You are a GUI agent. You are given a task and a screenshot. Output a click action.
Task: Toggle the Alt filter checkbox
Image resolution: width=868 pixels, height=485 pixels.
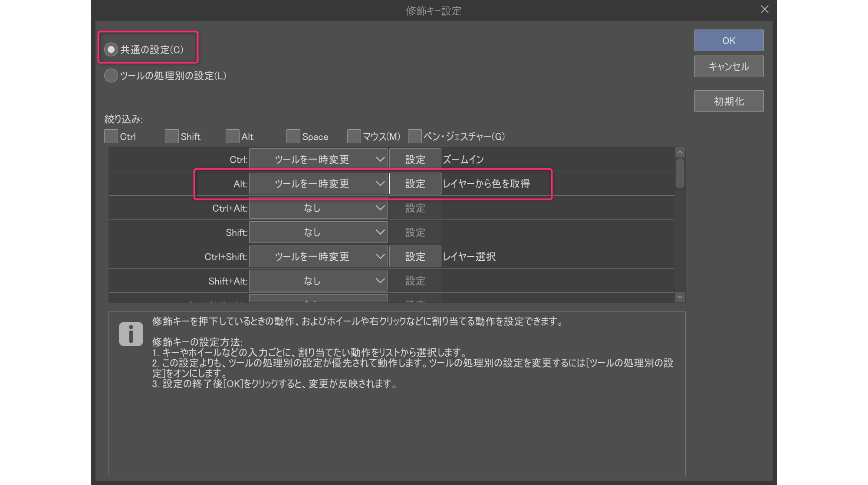point(233,136)
